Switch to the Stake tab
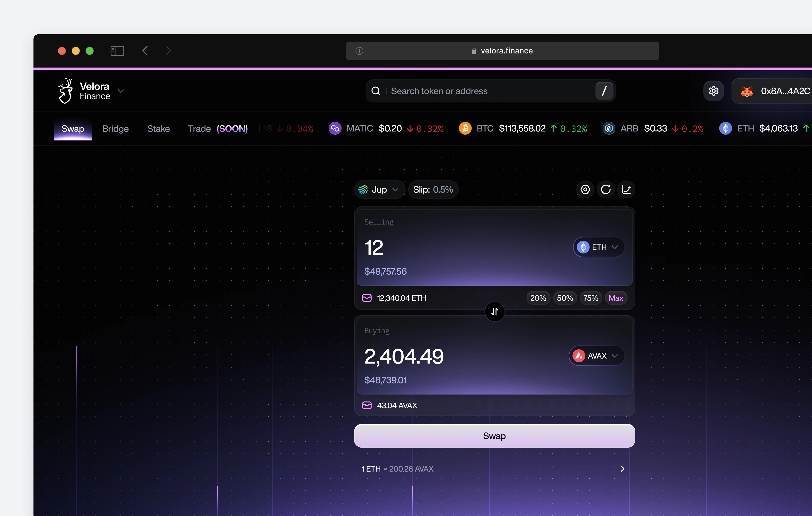812x516 pixels. click(158, 129)
